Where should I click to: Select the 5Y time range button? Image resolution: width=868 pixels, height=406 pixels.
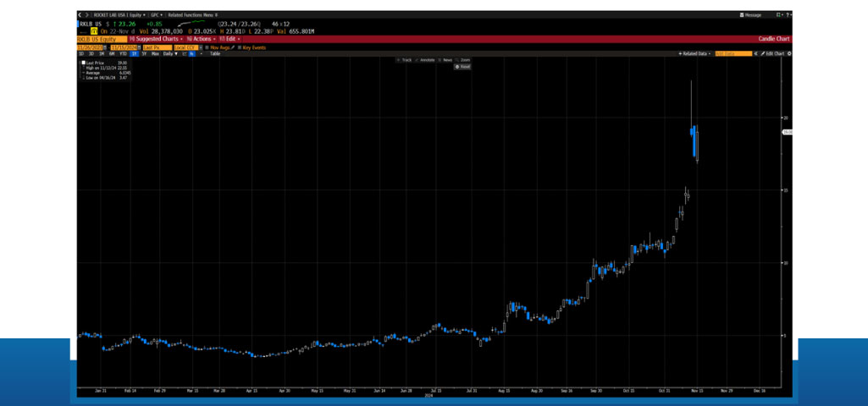click(x=144, y=53)
